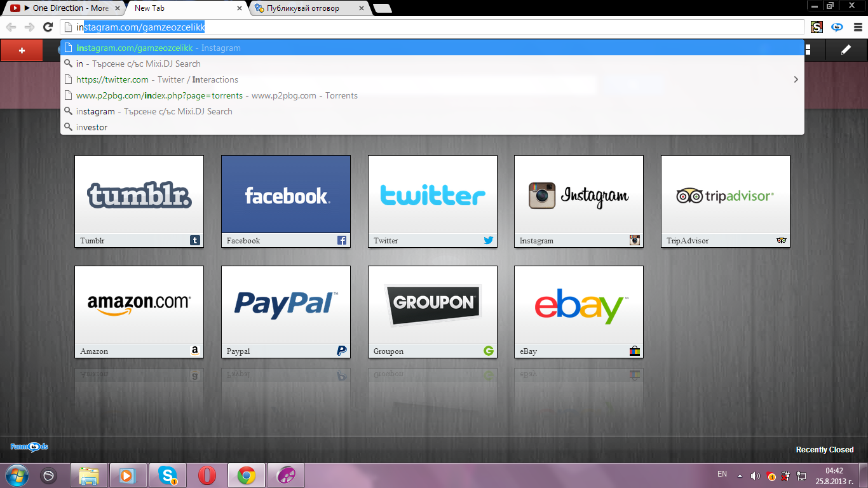The image size is (868, 488).
Task: Open the Tumblr logo thumbnail
Action: [x=139, y=194]
